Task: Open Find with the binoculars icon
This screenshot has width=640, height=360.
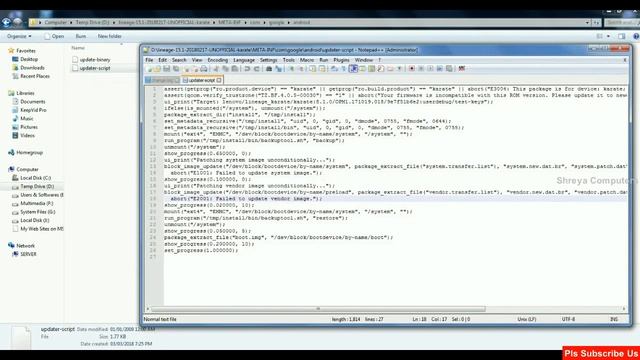Action: (269, 69)
